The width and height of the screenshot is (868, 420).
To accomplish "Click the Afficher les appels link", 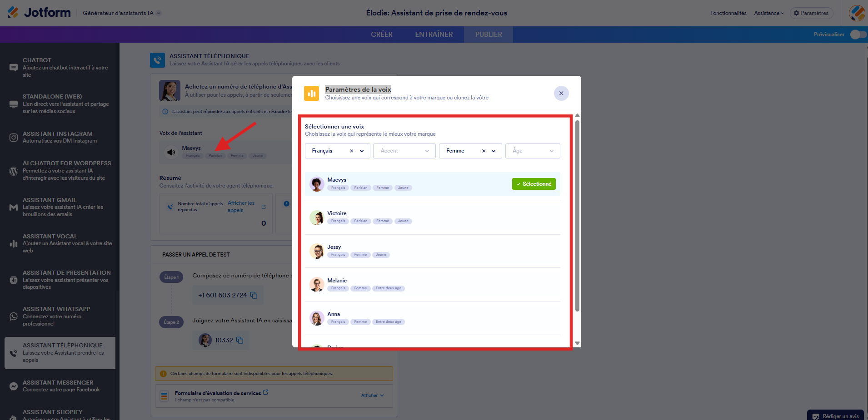I will (x=241, y=207).
